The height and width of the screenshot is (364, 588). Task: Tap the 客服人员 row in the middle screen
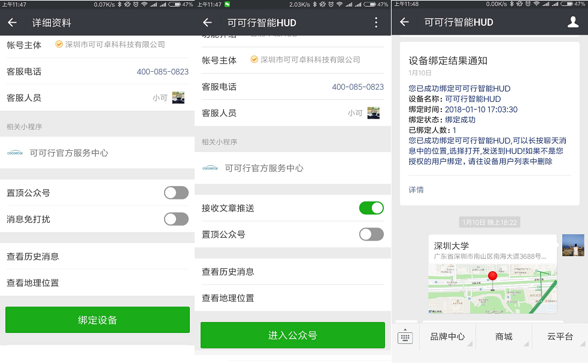[x=292, y=113]
